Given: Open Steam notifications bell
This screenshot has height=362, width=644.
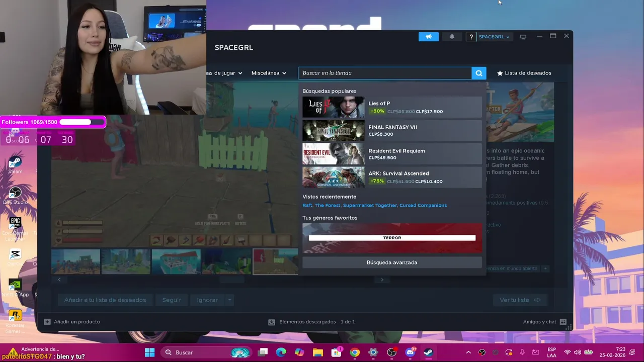Looking at the screenshot, I should pos(452,37).
